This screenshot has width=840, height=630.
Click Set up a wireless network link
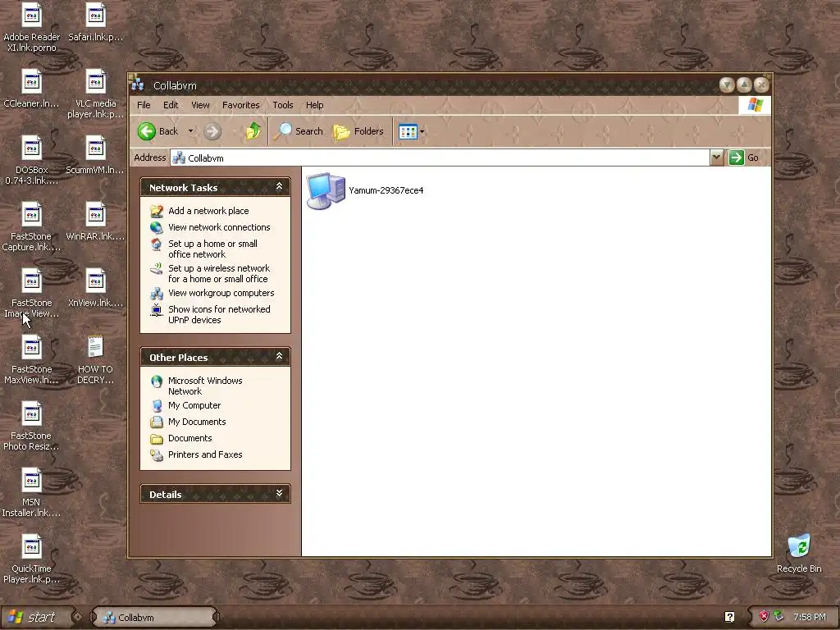click(x=218, y=274)
